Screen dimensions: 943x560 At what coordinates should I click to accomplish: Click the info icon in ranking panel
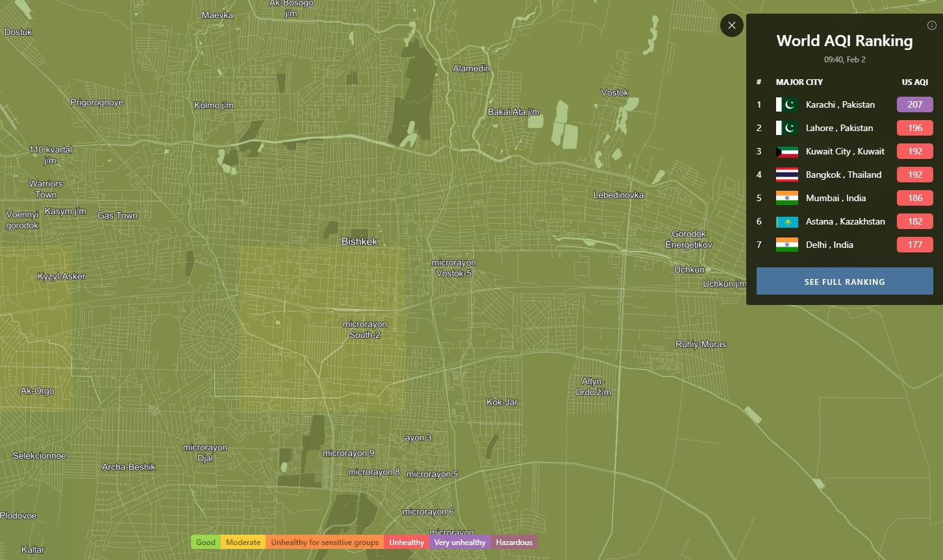tap(932, 25)
